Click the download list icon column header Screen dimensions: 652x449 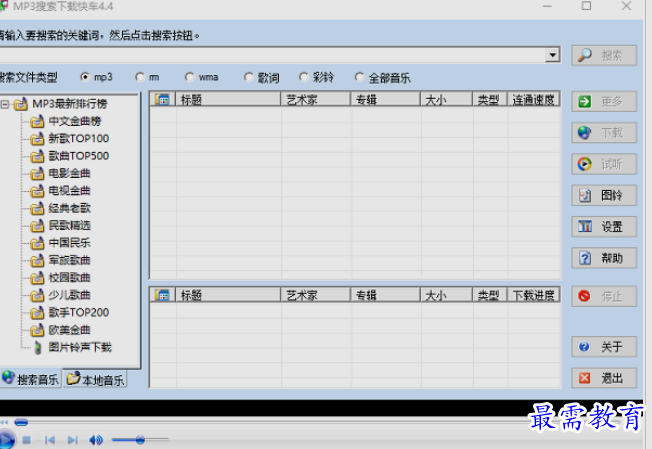click(x=163, y=295)
